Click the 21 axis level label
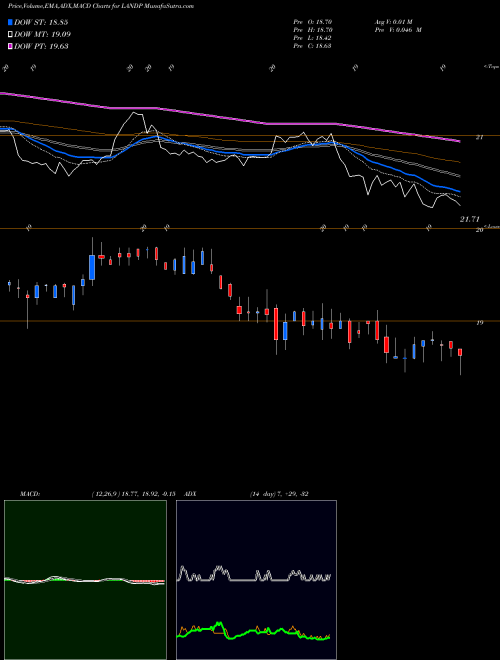 pos(479,137)
